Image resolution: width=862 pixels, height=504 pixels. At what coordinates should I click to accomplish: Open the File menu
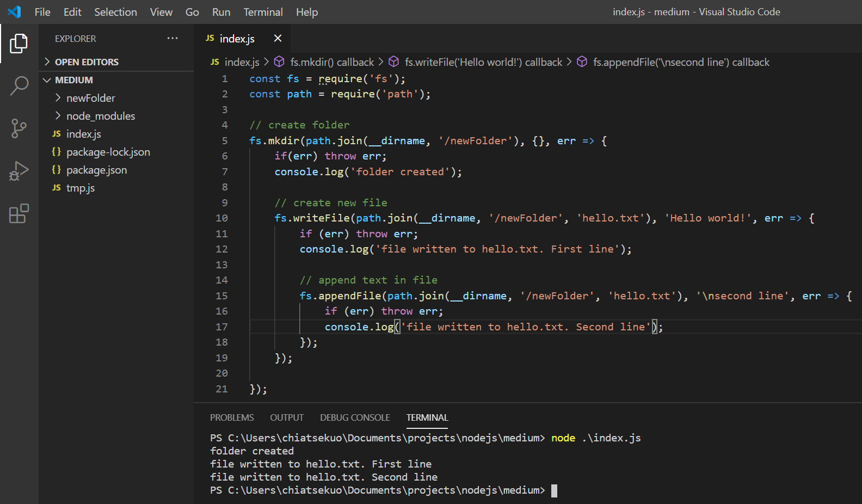42,12
